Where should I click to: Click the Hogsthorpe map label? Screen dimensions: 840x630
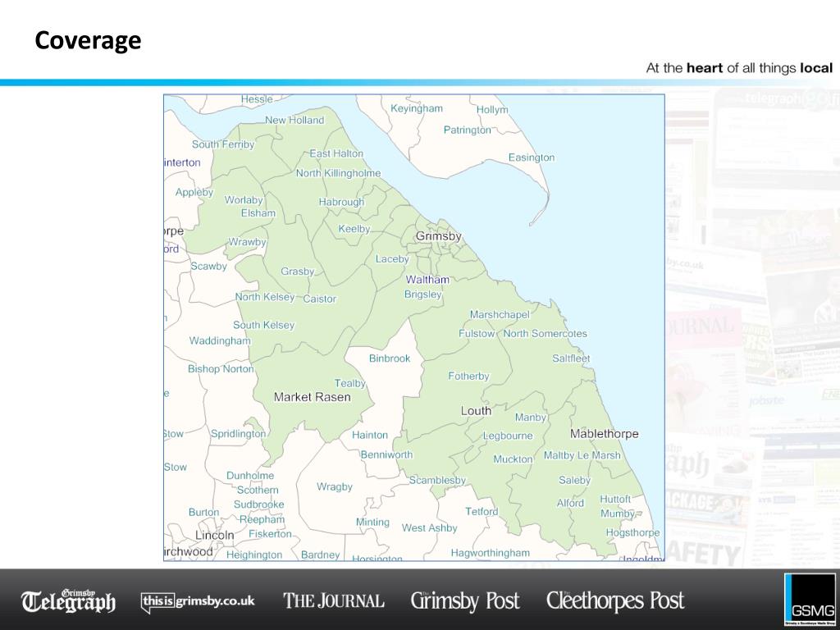632,533
